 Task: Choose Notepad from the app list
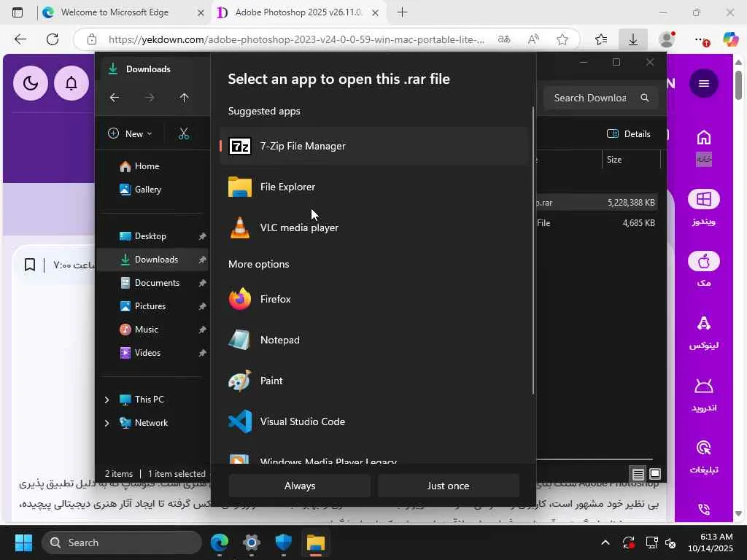374,340
